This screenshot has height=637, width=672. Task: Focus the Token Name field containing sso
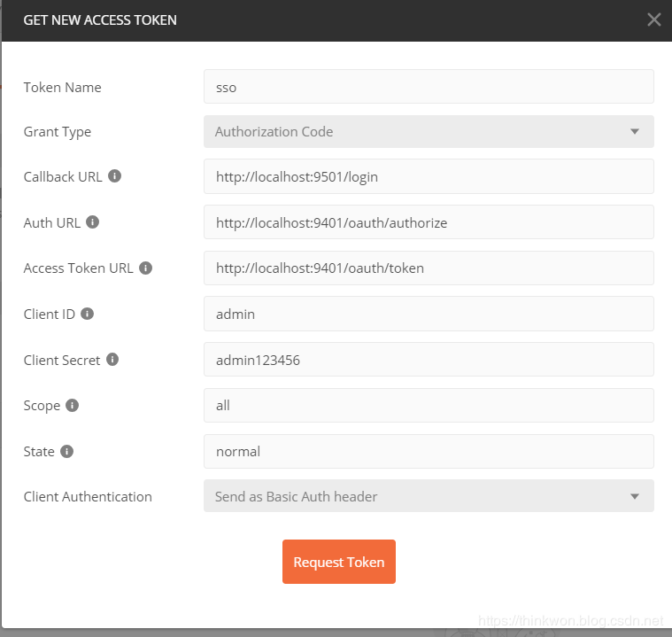(429, 87)
